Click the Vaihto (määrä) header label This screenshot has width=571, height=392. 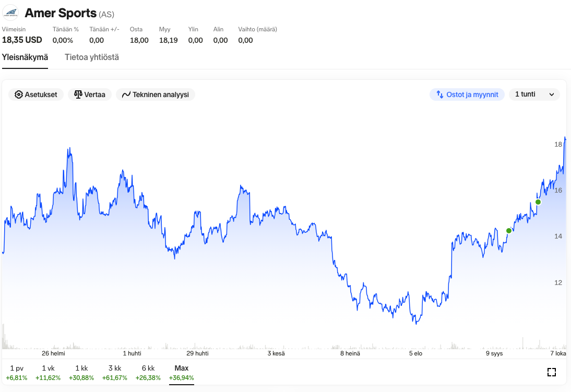[257, 29]
